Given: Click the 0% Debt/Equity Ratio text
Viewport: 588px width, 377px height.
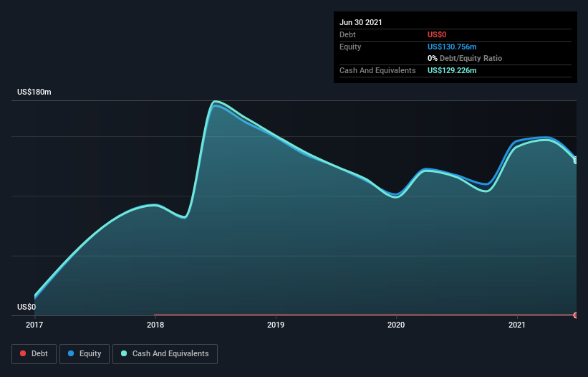Looking at the screenshot, I should [465, 58].
